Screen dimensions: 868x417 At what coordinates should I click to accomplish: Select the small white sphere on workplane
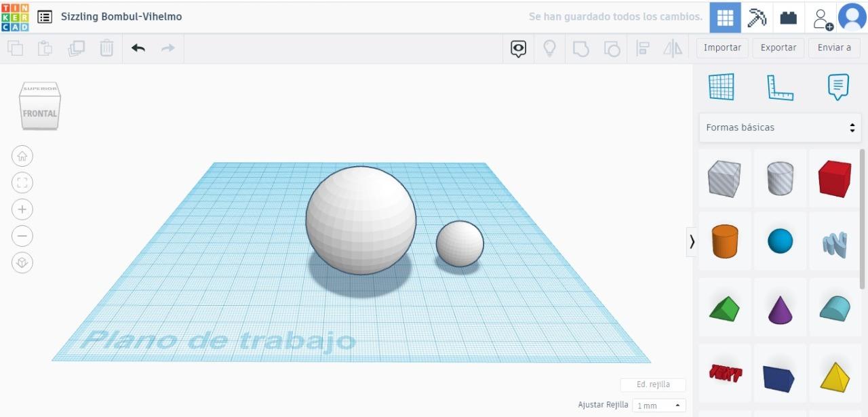pos(460,243)
